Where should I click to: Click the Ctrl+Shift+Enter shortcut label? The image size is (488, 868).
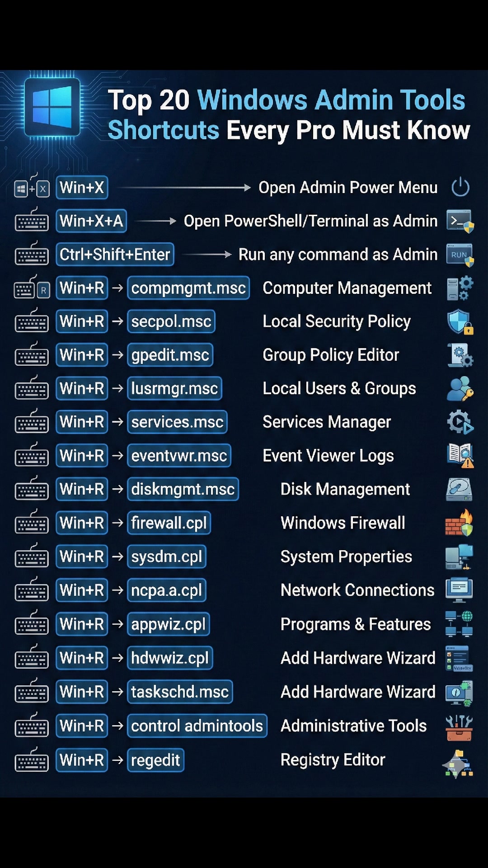click(115, 255)
